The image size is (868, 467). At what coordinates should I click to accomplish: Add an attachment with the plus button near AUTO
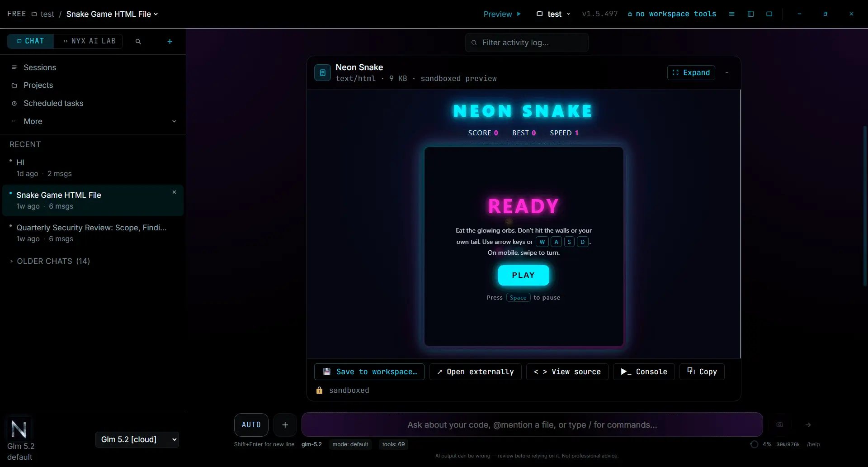pos(285,424)
